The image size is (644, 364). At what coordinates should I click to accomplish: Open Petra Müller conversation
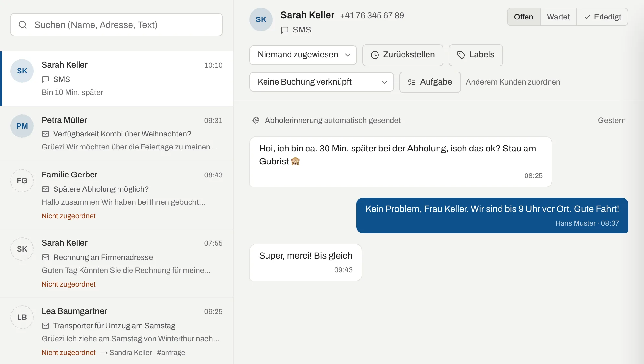117,134
